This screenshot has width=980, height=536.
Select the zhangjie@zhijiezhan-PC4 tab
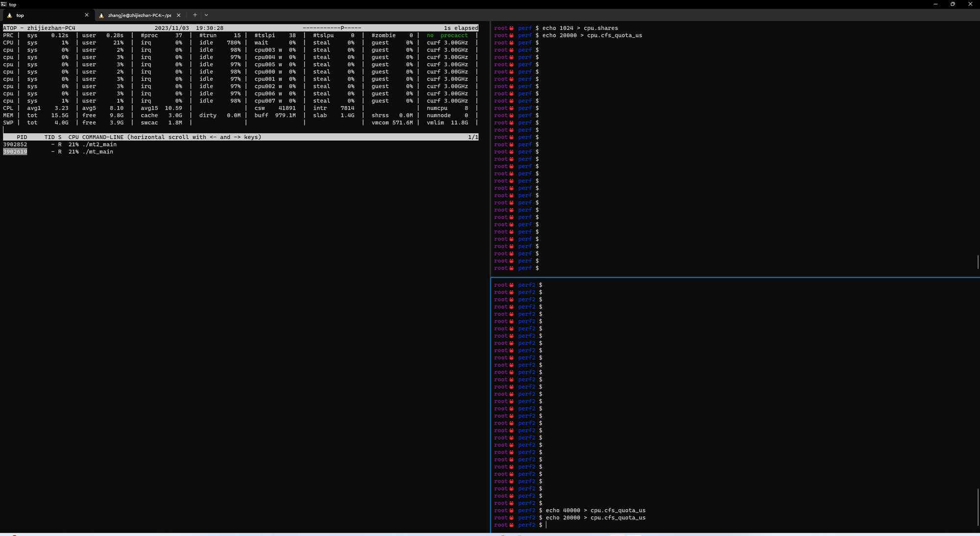click(140, 15)
